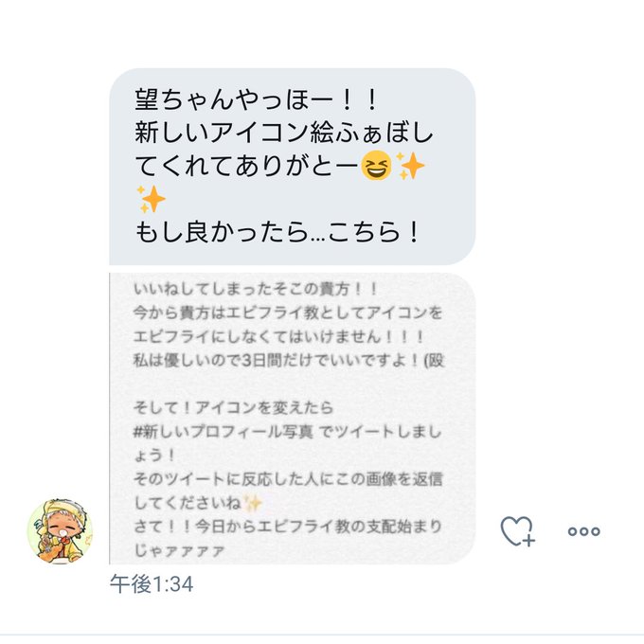This screenshot has height=644, width=644.
Task: Click the sparkles emoji after the laughing face
Action: [410, 166]
